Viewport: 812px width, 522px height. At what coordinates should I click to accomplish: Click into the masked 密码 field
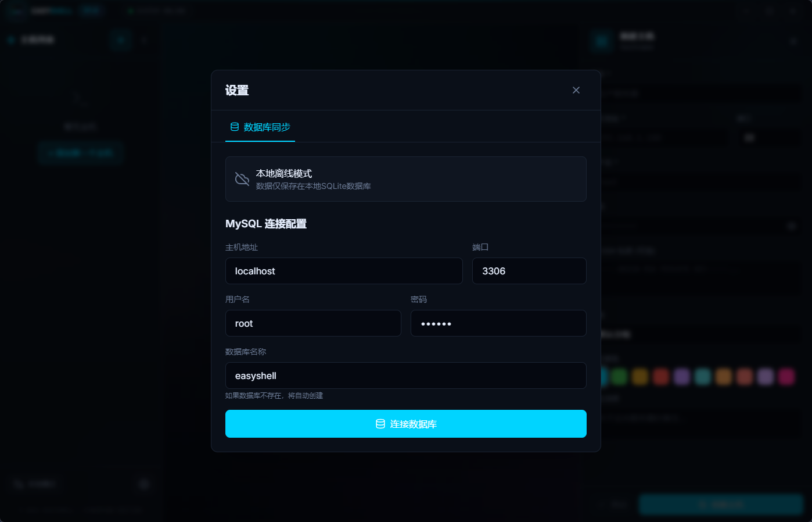tap(498, 323)
